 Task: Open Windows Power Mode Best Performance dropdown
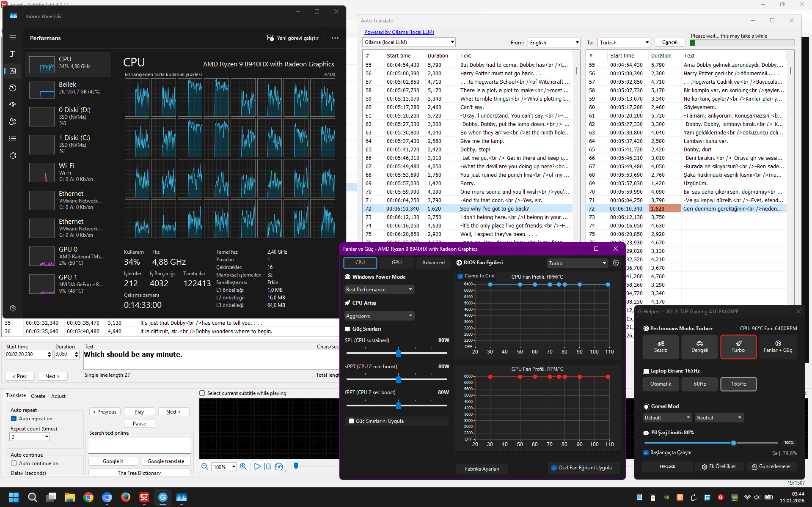tap(380, 290)
